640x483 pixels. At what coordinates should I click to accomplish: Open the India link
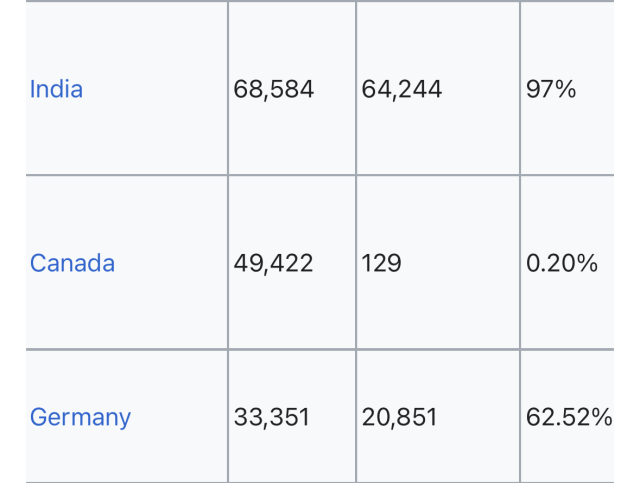(x=56, y=90)
